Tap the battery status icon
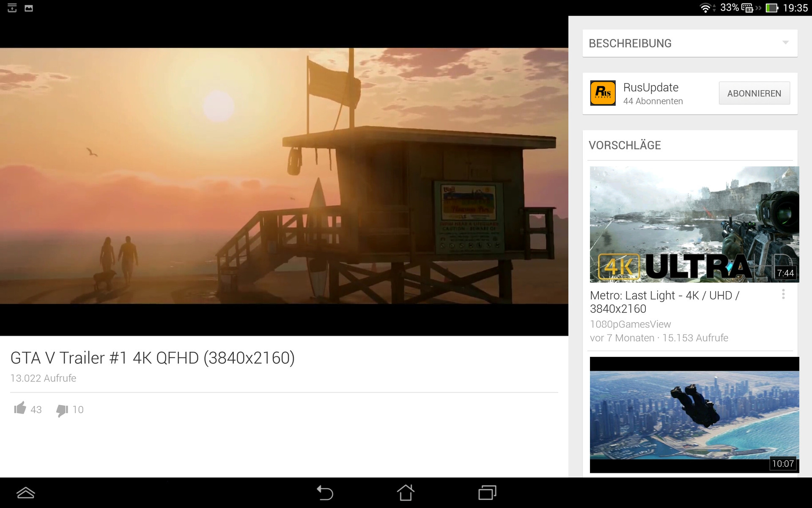 point(772,8)
